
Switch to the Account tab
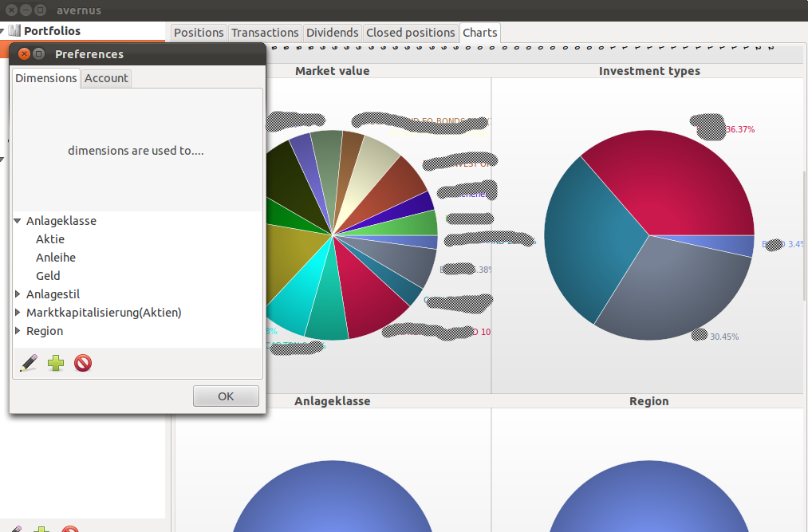pos(106,78)
